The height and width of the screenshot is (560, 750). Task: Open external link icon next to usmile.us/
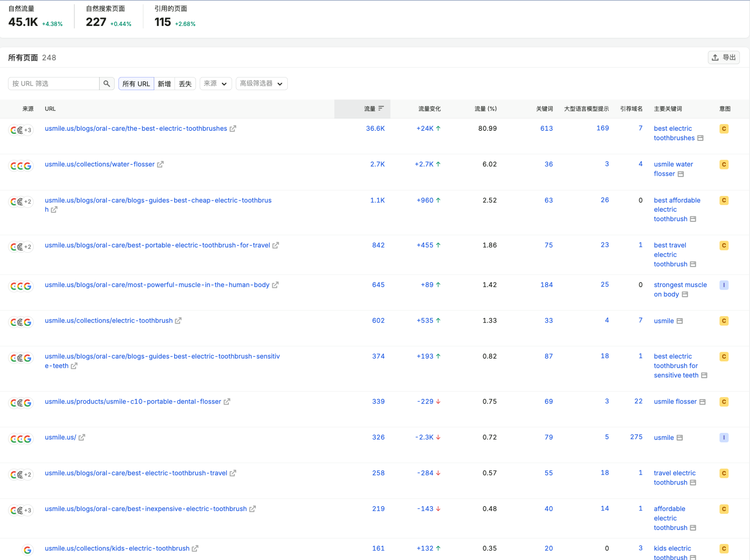[82, 437]
